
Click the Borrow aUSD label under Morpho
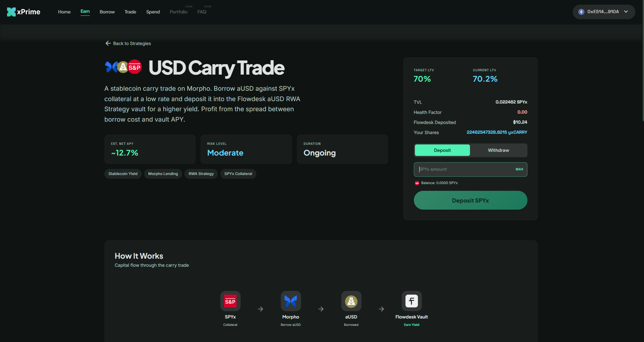[291, 325]
